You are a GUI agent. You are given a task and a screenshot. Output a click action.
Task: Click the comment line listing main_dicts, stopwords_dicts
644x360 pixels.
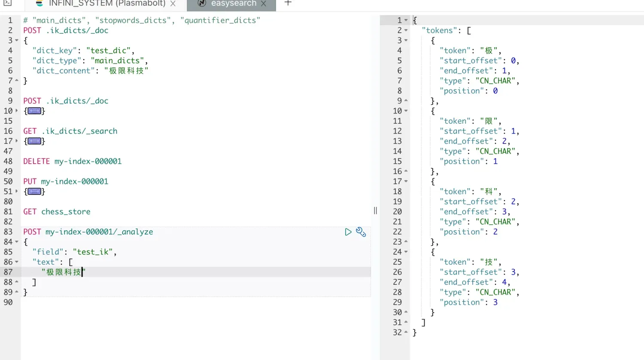tap(142, 20)
